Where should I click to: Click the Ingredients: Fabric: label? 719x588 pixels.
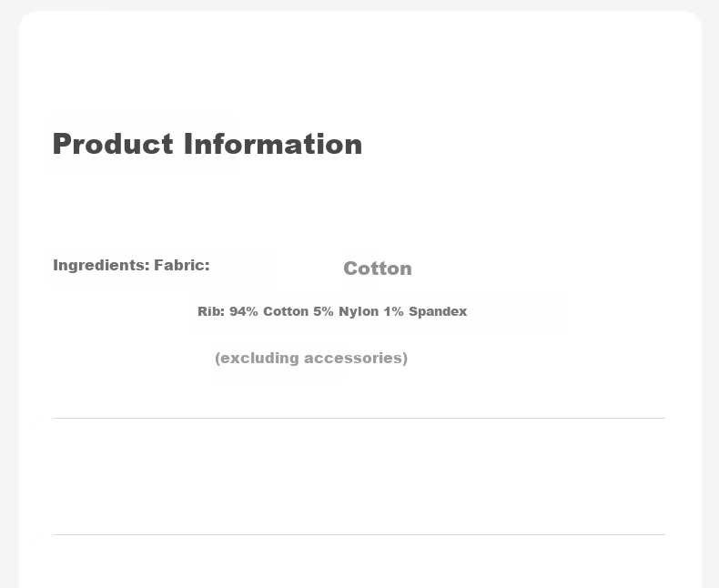point(131,265)
